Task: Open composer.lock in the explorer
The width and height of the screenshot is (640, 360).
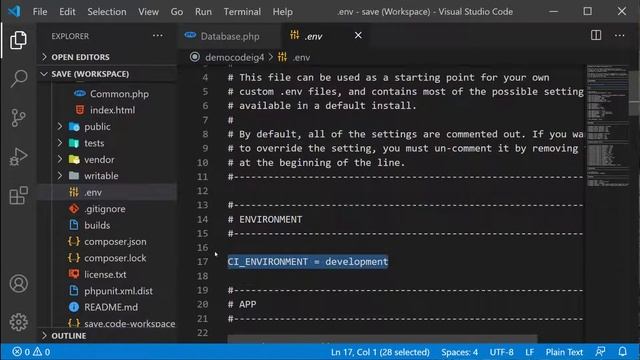Action: tap(115, 258)
